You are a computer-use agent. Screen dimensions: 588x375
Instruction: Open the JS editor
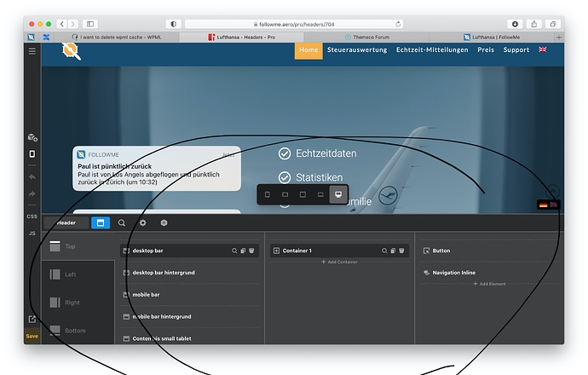click(32, 234)
